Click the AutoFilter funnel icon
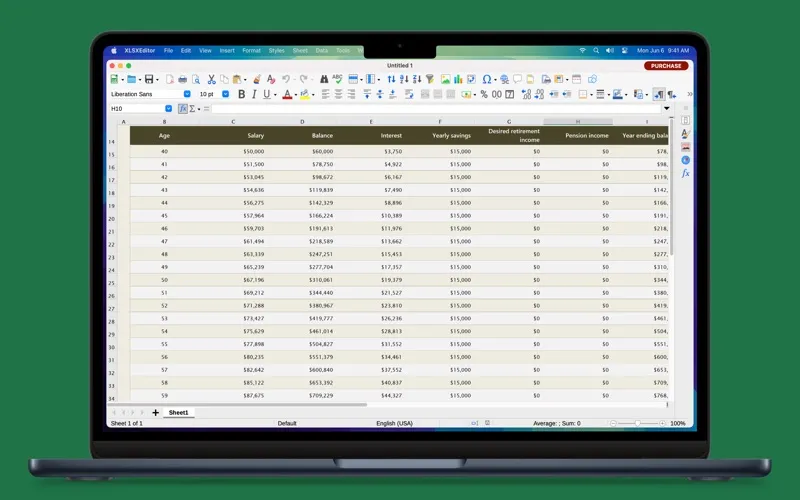Image resolution: width=800 pixels, height=500 pixels. tap(430, 79)
